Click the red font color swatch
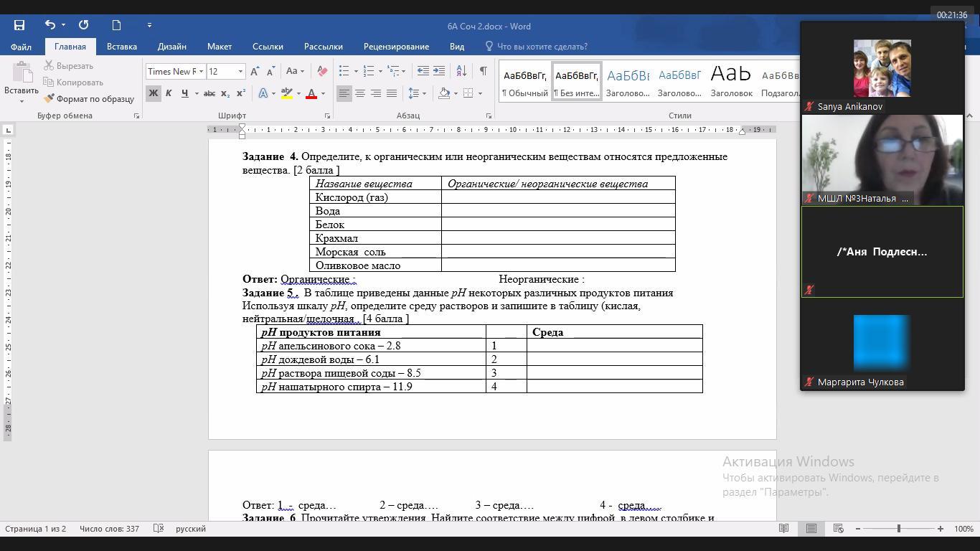 (311, 93)
